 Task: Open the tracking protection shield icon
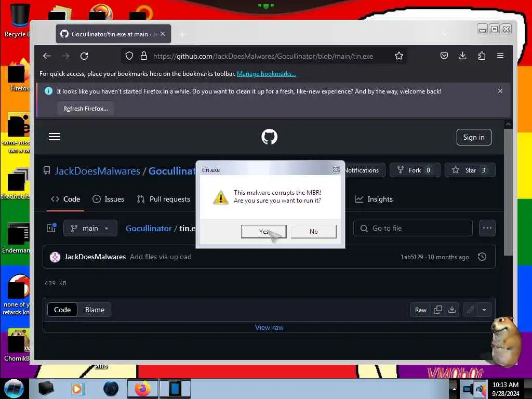pos(129,56)
